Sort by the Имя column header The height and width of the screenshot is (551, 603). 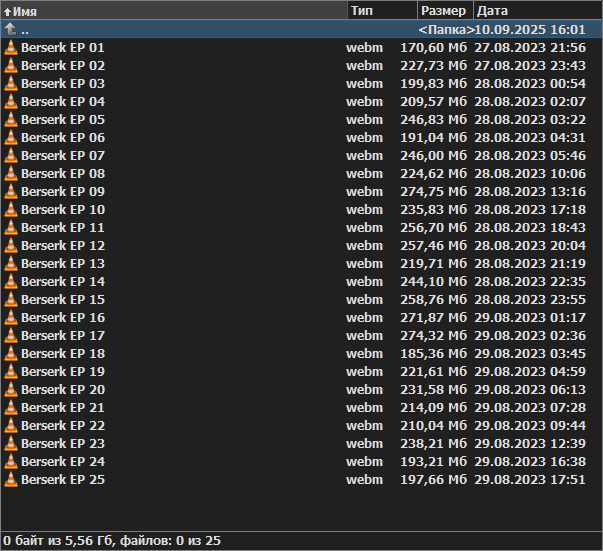point(174,11)
